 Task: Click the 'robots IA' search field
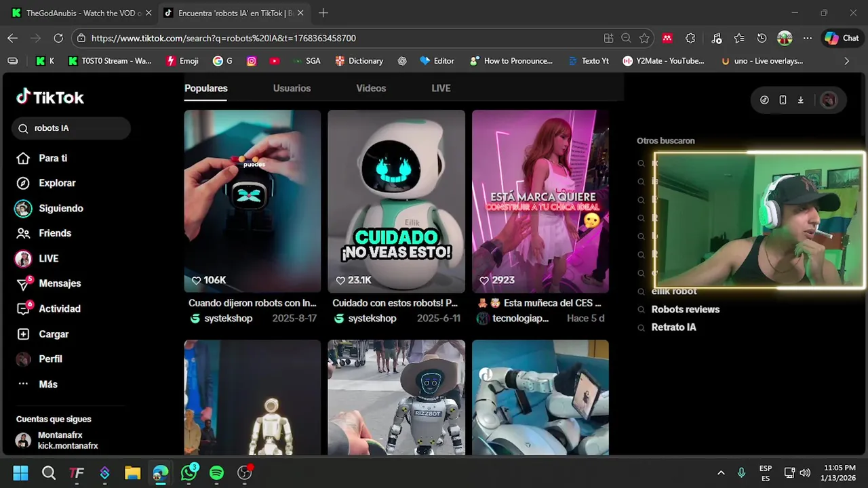pyautogui.click(x=71, y=128)
